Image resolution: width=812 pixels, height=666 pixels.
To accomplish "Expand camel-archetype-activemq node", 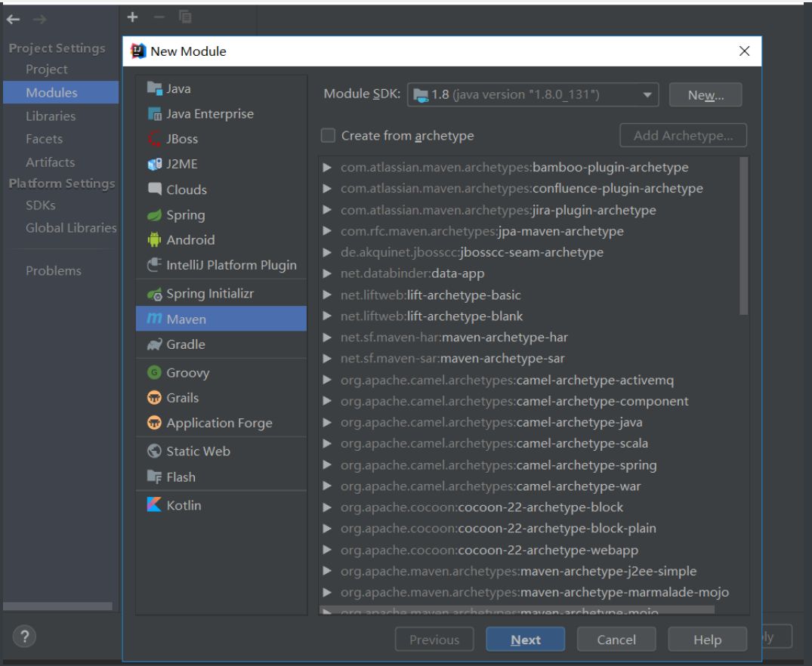I will point(327,380).
